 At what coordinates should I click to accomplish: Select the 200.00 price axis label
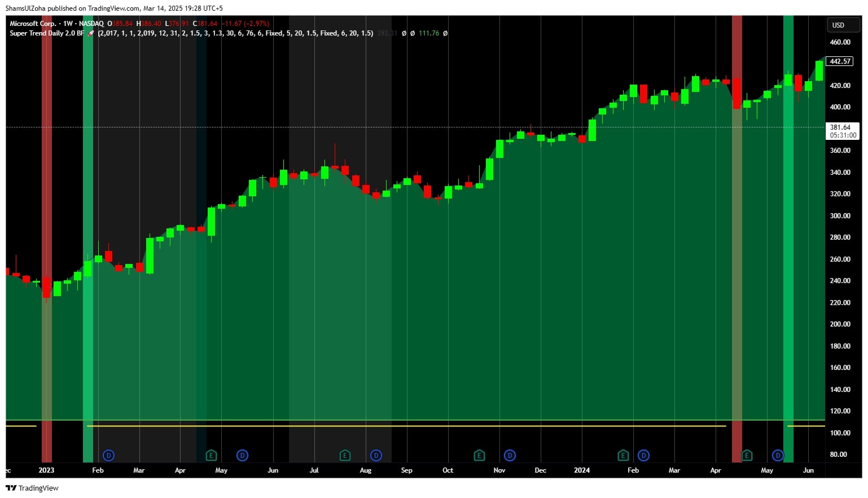point(840,324)
